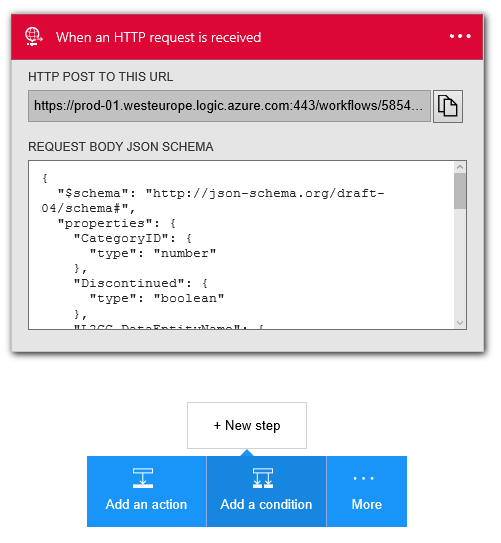Click the "$schema" line in the JSON
This screenshot has height=543, width=501.
point(221,193)
